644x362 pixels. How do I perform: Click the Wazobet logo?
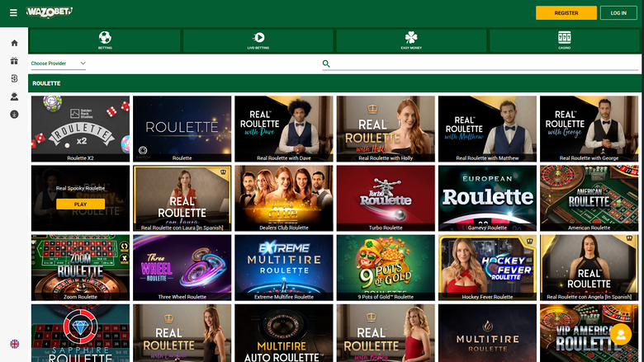[x=50, y=12]
